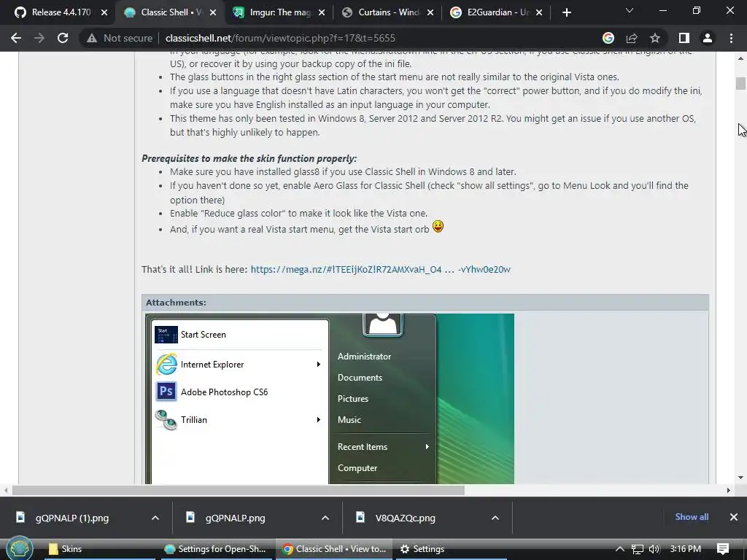The image size is (747, 560).
Task: Bookmark this page with the star
Action: coord(655,38)
